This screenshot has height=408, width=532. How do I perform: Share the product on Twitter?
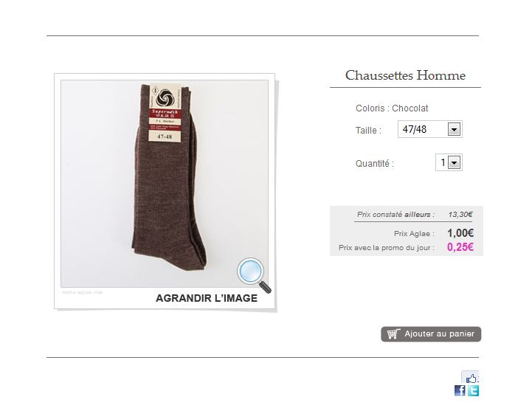click(473, 390)
